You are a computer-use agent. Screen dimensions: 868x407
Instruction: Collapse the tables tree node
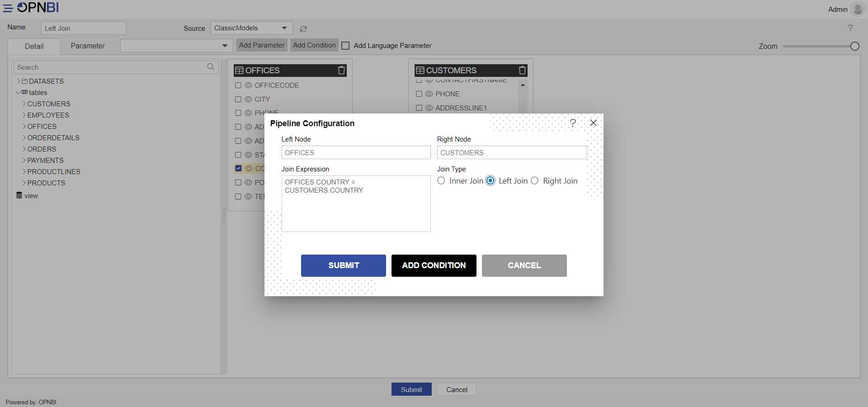pos(18,93)
